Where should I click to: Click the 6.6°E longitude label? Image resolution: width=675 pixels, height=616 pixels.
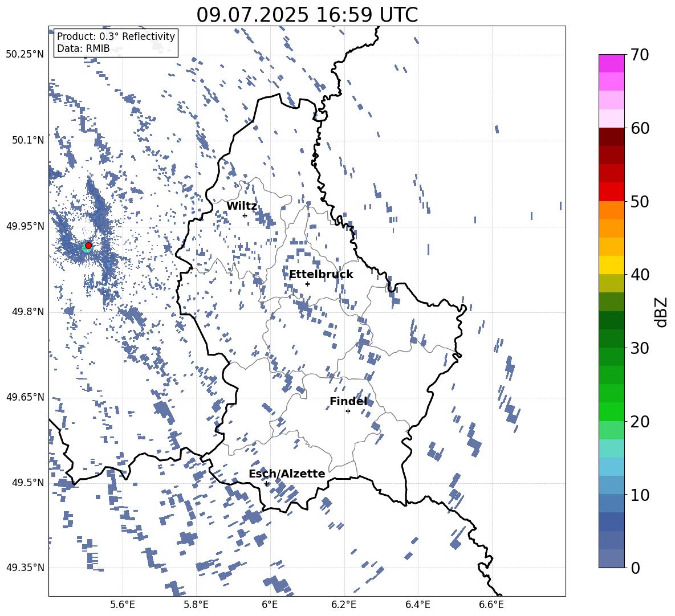coord(491,605)
